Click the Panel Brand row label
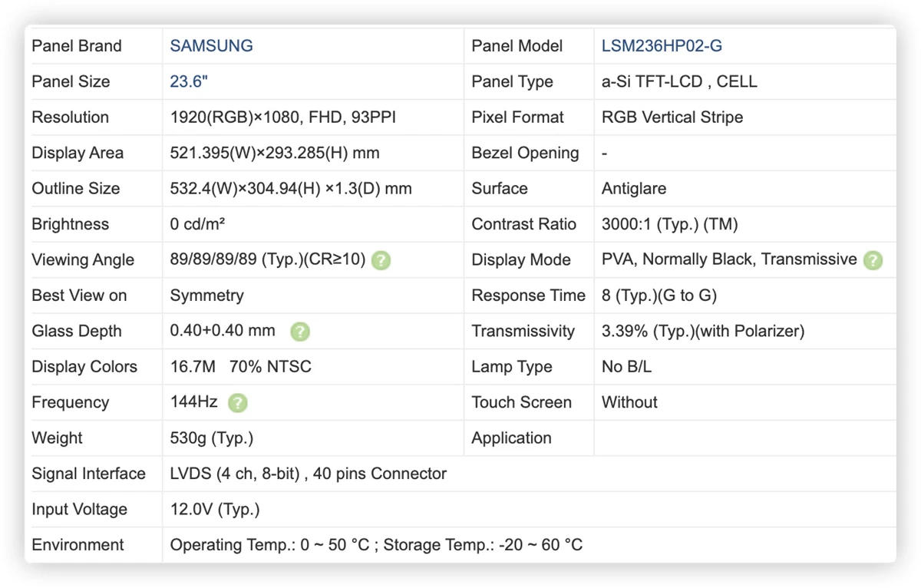Screen dimensions: 921x588 [x=77, y=46]
